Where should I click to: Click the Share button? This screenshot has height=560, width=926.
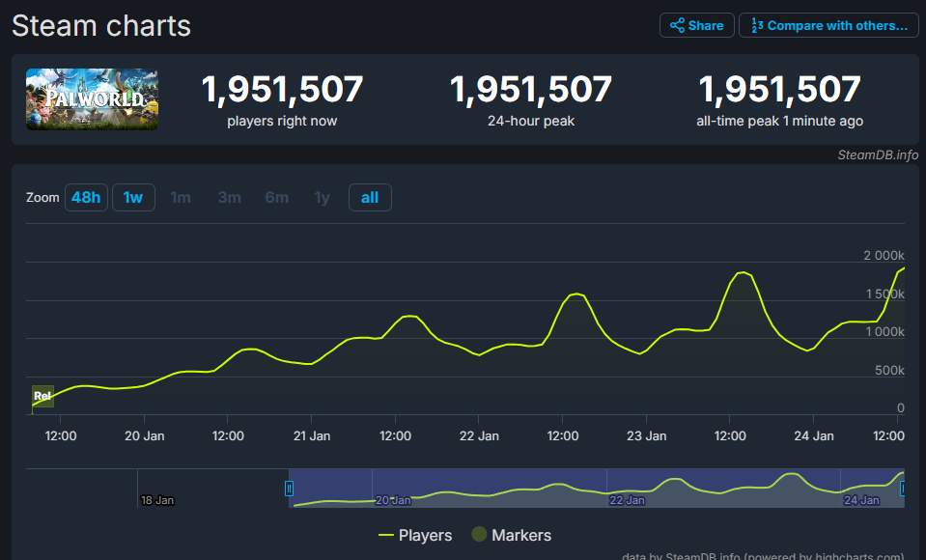[x=697, y=25]
